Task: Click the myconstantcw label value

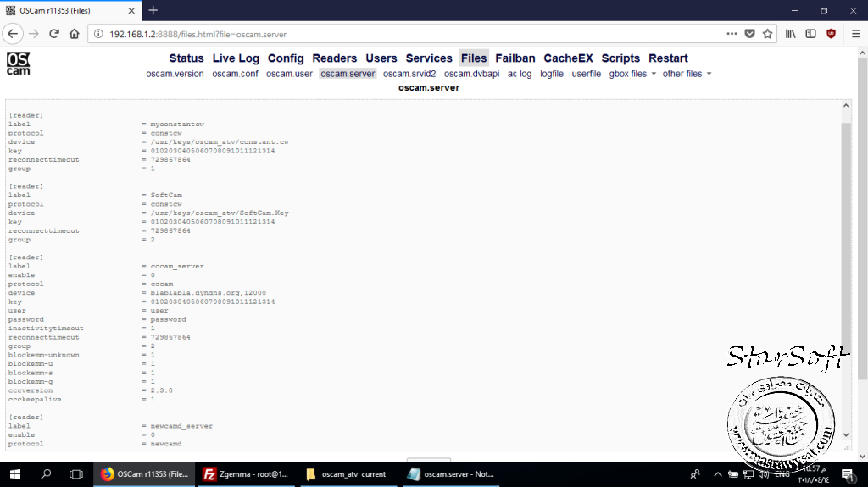Action: (x=177, y=124)
